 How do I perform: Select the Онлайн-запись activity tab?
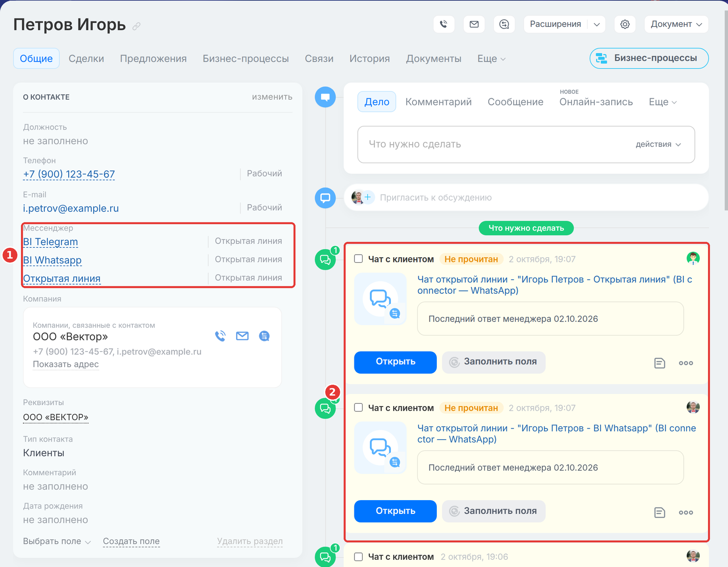click(x=596, y=102)
